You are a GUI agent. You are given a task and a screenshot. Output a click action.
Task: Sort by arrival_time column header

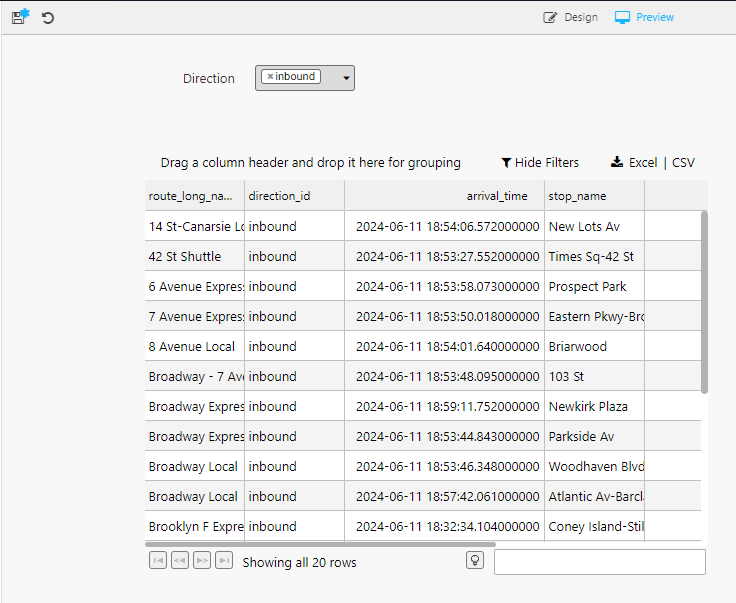click(496, 196)
